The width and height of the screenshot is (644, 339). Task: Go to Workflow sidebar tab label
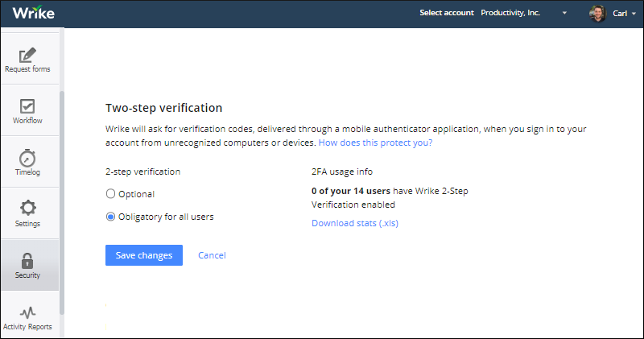point(27,121)
